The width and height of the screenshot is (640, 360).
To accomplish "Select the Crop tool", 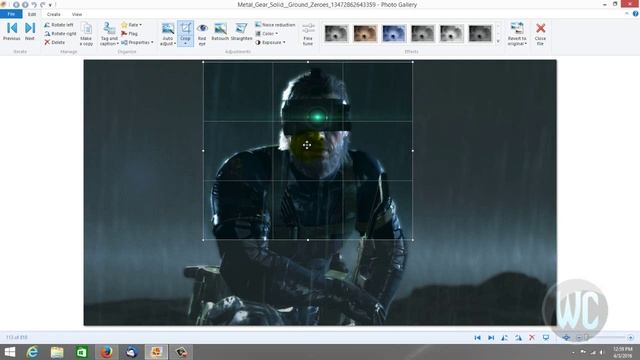I will (x=185, y=34).
